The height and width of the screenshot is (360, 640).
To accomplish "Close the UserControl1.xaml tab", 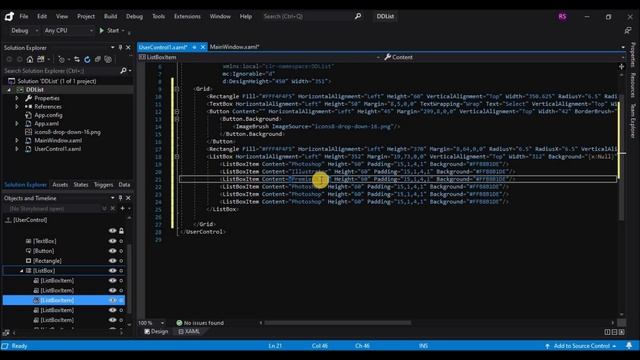I will [203, 47].
